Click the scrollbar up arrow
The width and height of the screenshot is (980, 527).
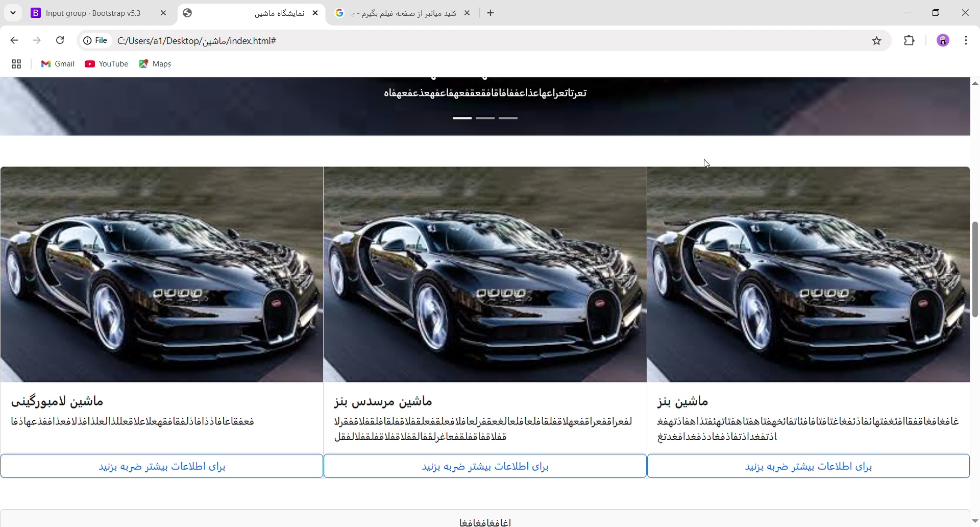pyautogui.click(x=975, y=83)
